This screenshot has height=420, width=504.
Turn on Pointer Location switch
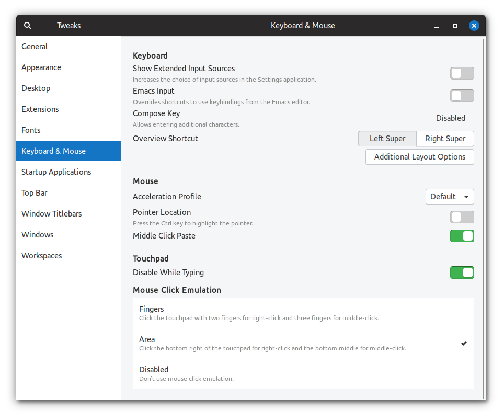pyautogui.click(x=462, y=217)
